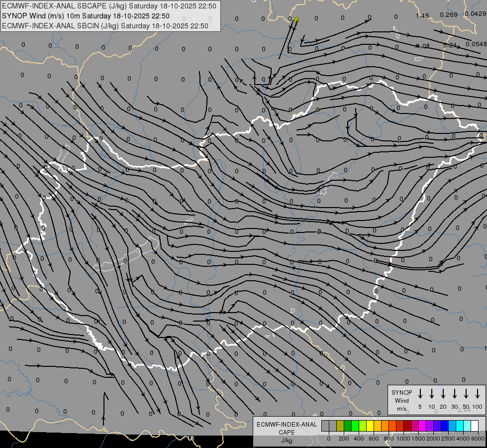The image size is (487, 448).
Task: Click the SYNOP Wind m/s legend label
Action: pos(401,400)
